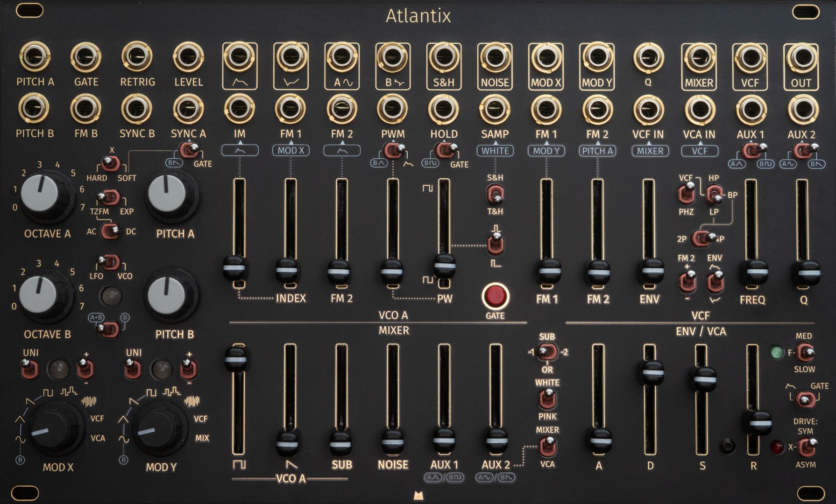Switch the SUB -1/-2 octave selector
The height and width of the screenshot is (504, 836).
click(547, 352)
